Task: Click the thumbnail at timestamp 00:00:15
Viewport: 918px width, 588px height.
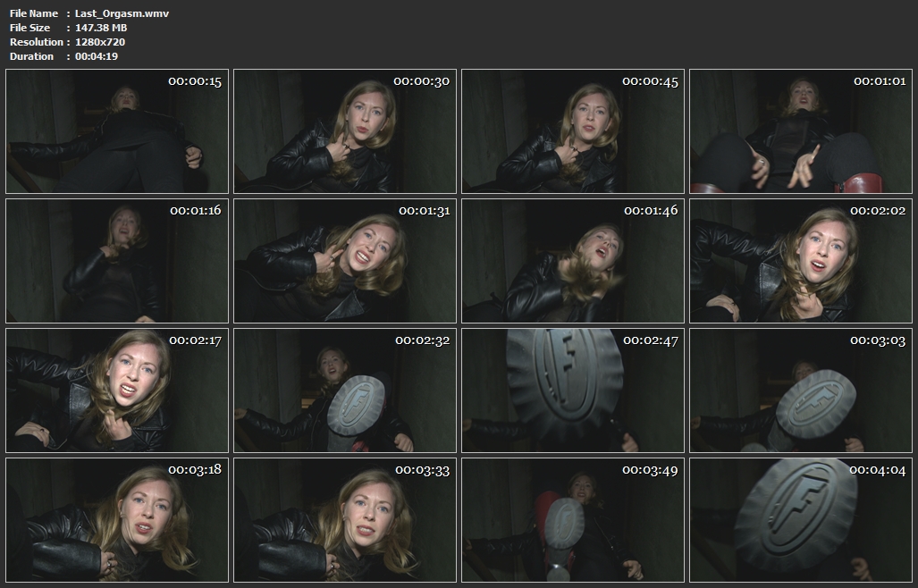Action: click(x=117, y=131)
